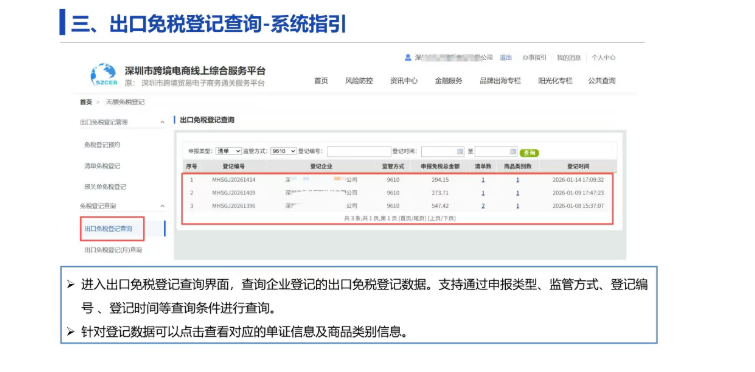755x372 pixels.
Task: Go to the 首页 navigation tab
Action: (x=321, y=81)
